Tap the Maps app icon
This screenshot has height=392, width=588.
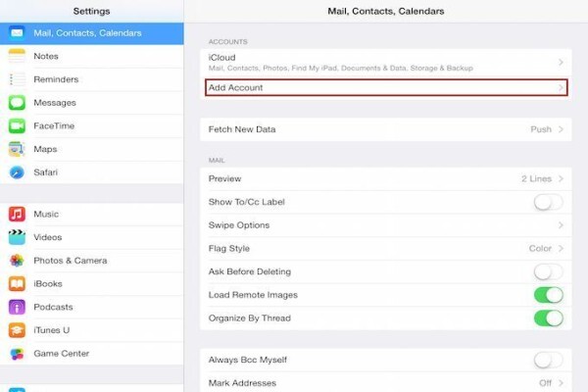(x=17, y=149)
